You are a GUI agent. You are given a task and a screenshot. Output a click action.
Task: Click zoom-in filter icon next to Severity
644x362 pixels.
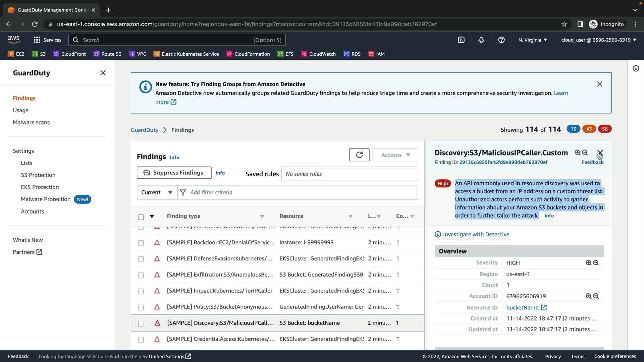(x=588, y=263)
